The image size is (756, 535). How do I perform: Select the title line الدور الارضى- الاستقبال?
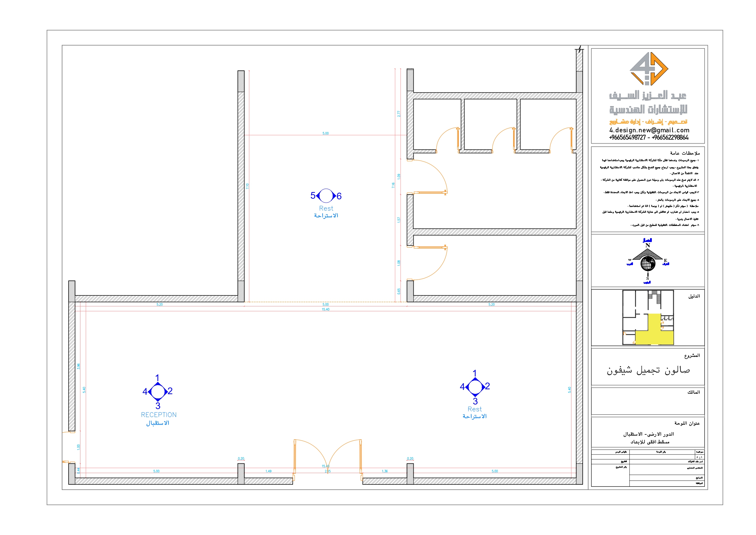click(648, 434)
